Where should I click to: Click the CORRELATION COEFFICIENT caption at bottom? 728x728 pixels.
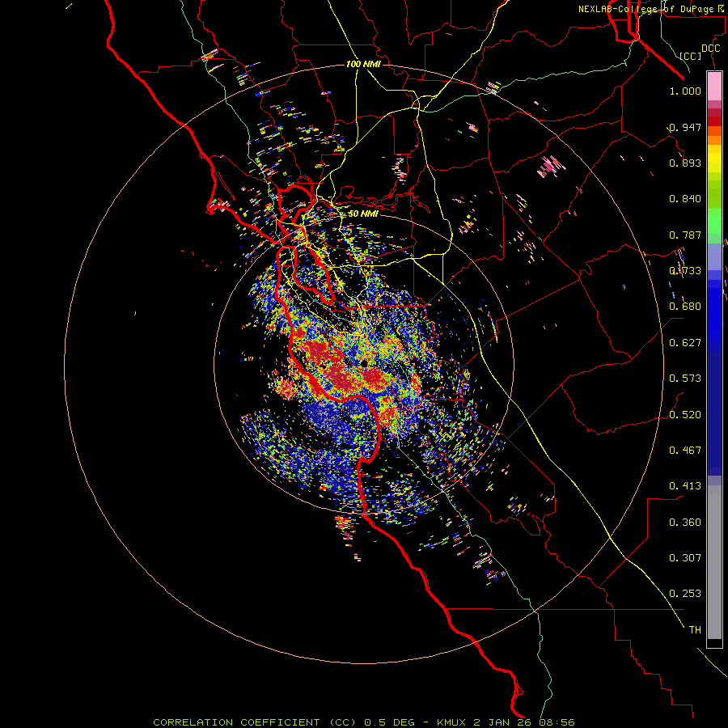click(x=364, y=722)
